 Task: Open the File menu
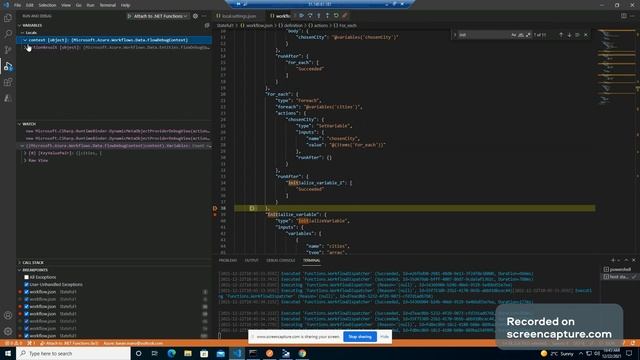18,5
